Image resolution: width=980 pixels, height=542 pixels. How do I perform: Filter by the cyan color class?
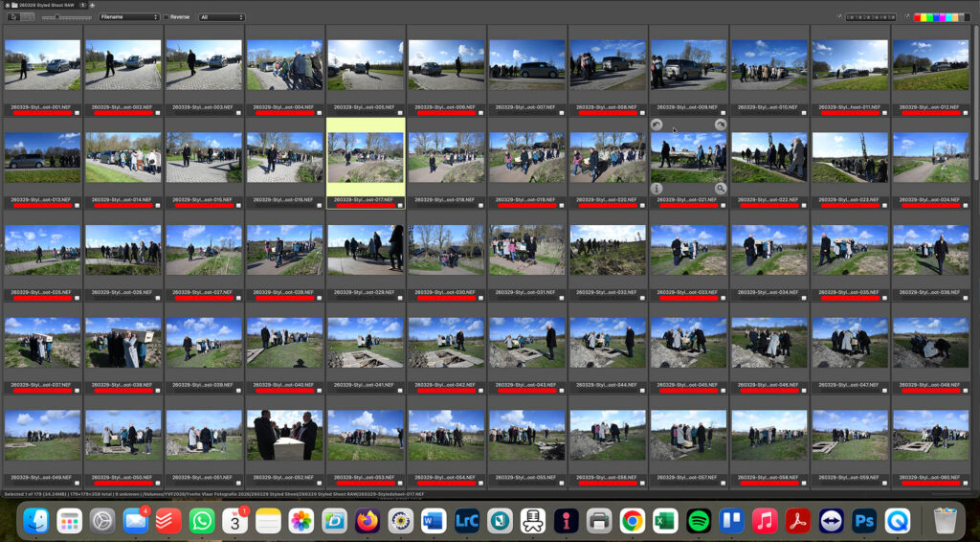(948, 17)
